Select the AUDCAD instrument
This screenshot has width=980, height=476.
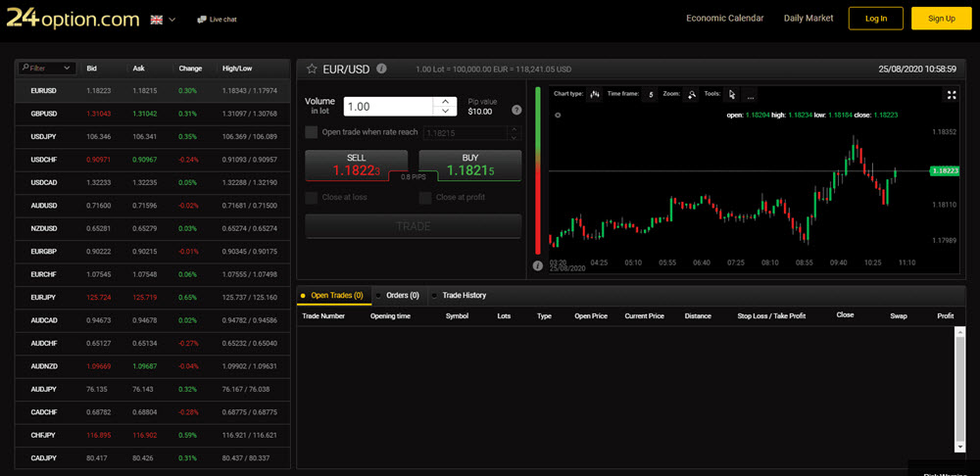coord(153,320)
